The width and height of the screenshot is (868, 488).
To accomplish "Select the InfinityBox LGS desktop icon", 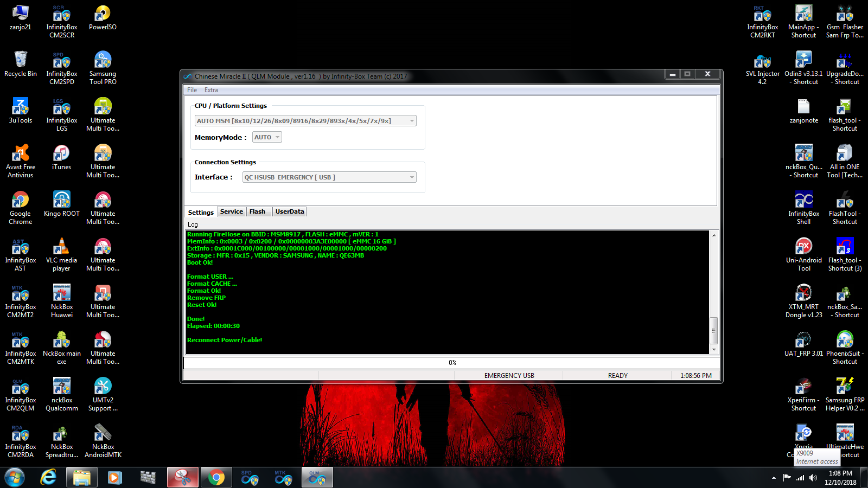I will point(62,115).
